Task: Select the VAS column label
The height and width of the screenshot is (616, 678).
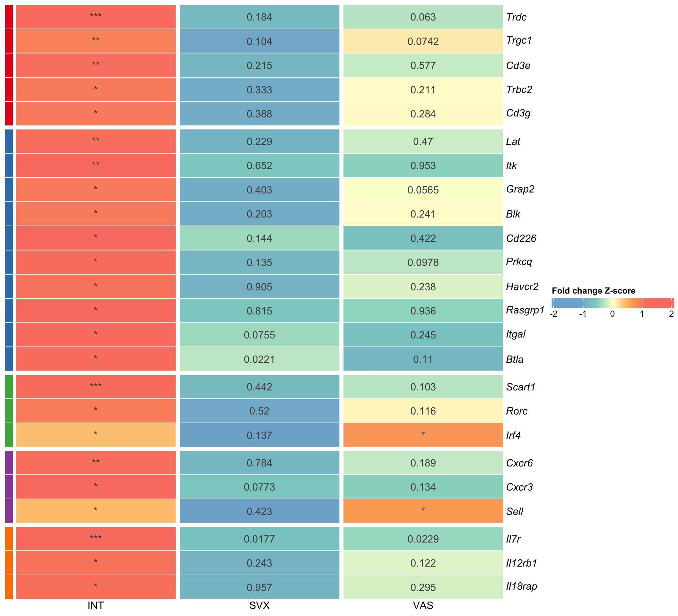Action: [x=423, y=606]
